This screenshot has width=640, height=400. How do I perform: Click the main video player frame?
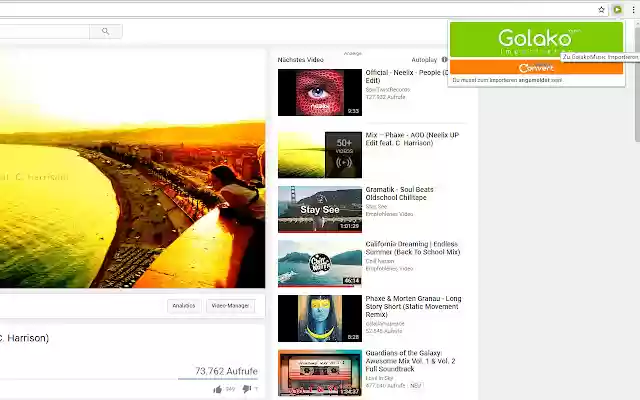pos(132,169)
